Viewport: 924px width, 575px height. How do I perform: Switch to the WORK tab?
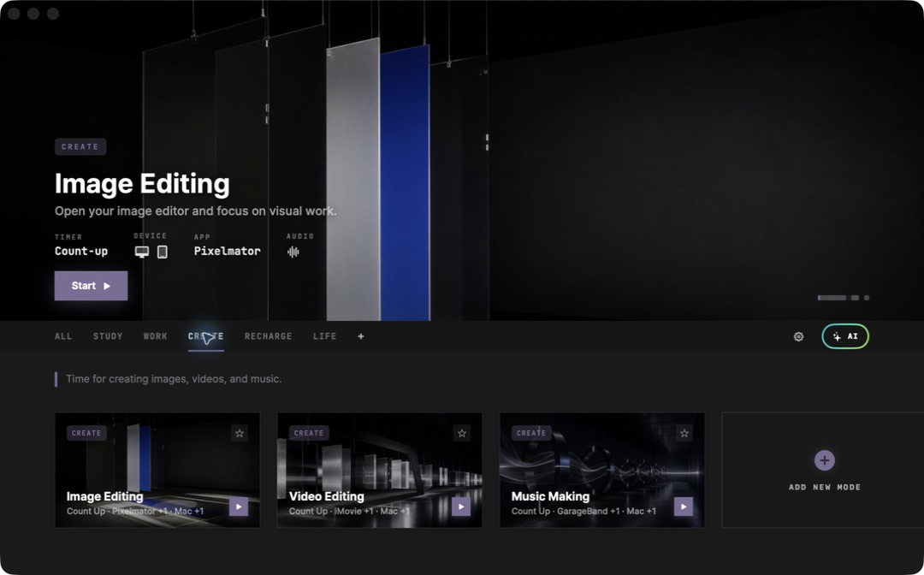pos(155,336)
